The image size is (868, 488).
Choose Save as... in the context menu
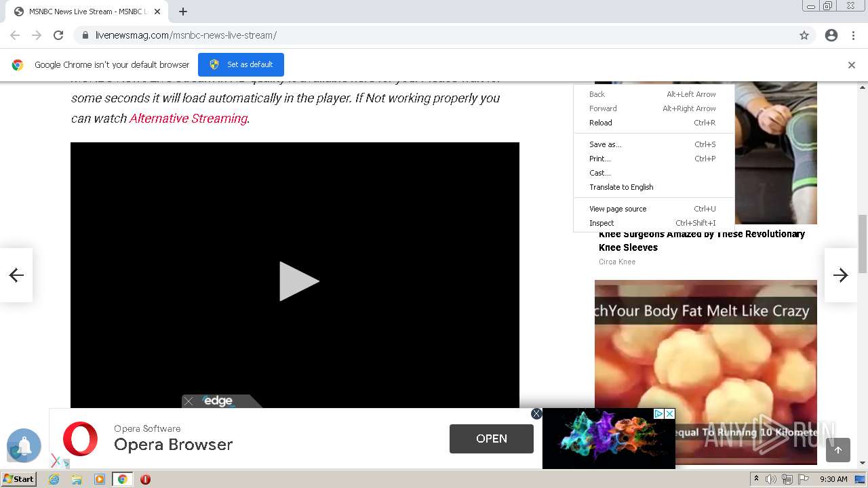(x=653, y=144)
